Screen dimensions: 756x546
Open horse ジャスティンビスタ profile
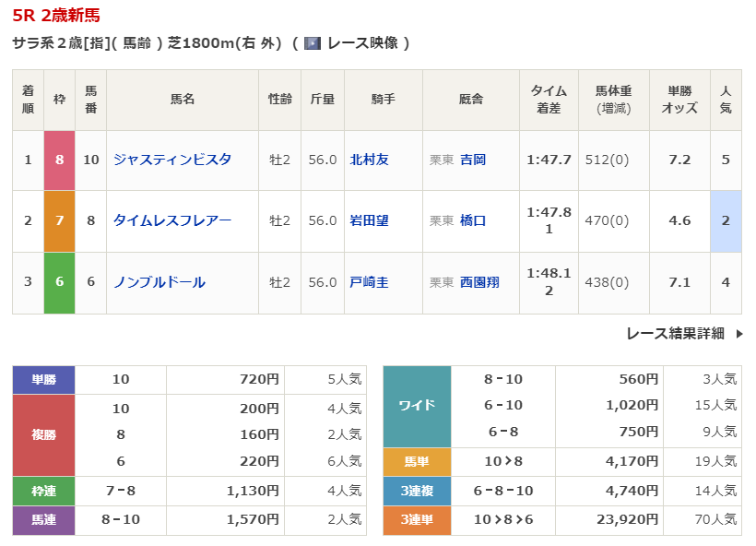point(171,160)
